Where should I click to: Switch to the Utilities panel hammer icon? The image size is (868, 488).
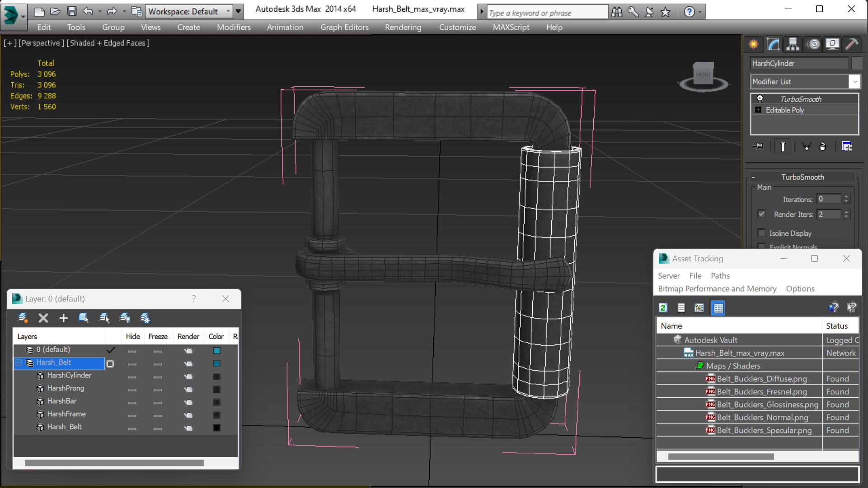tap(852, 44)
